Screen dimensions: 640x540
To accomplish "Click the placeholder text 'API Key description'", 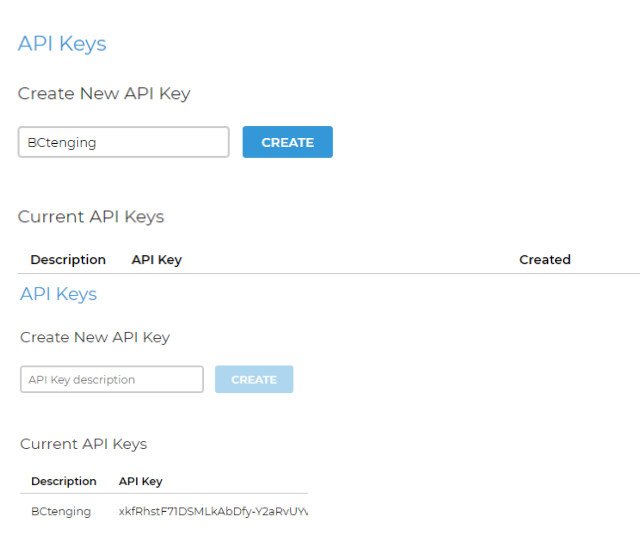I will point(82,380).
